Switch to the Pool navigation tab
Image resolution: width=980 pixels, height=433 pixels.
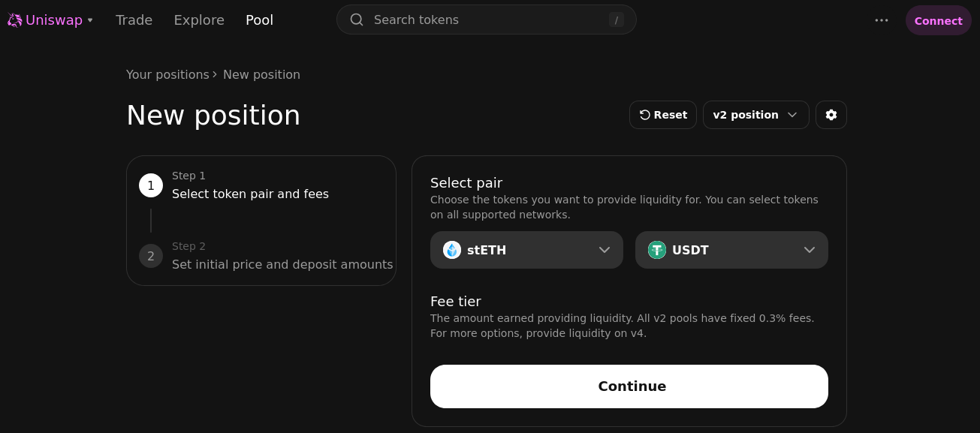(x=260, y=20)
